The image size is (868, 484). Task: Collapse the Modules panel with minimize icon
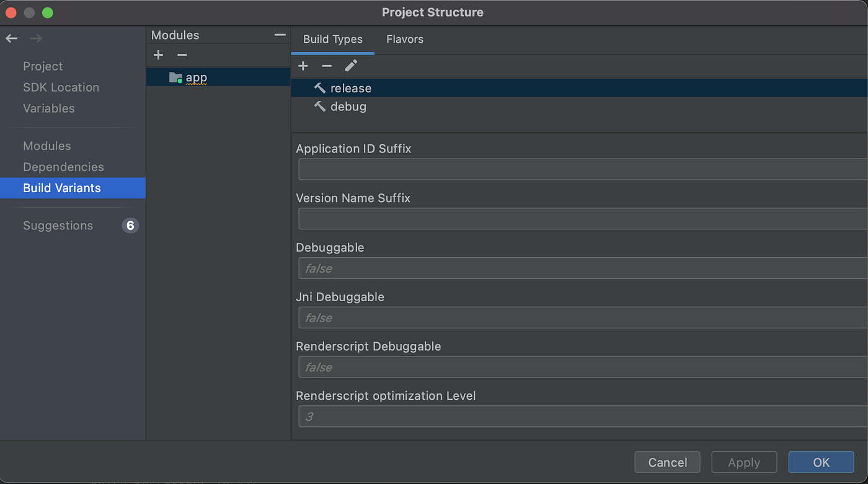[x=280, y=35]
